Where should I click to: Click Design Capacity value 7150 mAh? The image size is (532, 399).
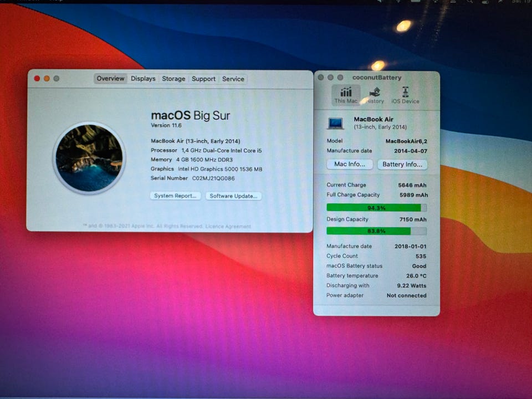pyautogui.click(x=413, y=219)
